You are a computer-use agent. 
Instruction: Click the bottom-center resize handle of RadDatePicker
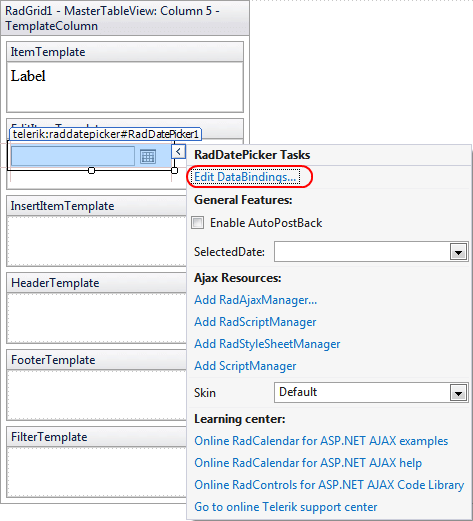click(91, 171)
